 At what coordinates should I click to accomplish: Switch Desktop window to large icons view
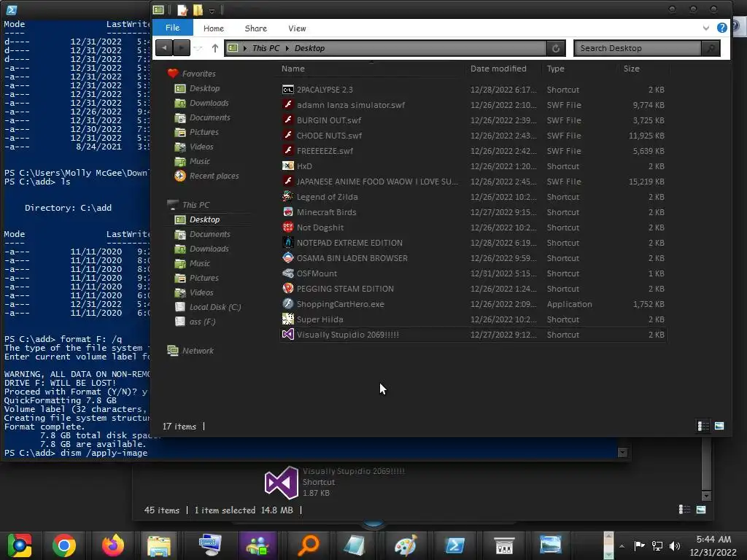719,426
